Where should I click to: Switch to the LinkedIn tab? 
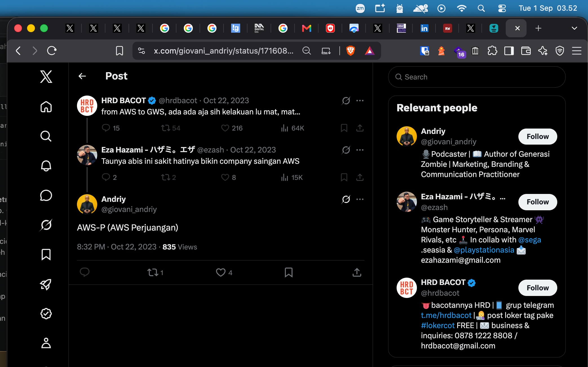424,28
